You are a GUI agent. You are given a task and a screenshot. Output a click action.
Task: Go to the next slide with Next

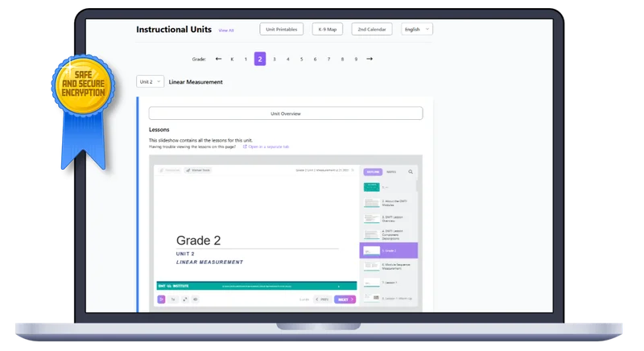pos(345,299)
